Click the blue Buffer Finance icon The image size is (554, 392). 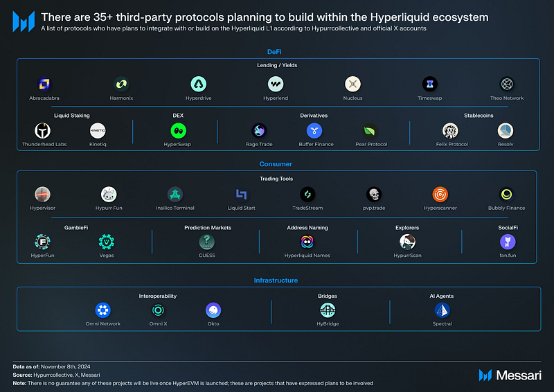coord(314,131)
